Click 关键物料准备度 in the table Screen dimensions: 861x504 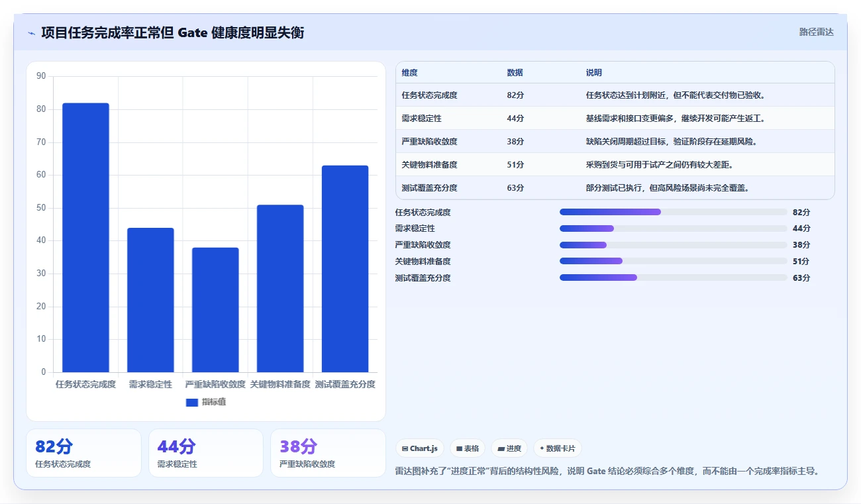pos(429,165)
